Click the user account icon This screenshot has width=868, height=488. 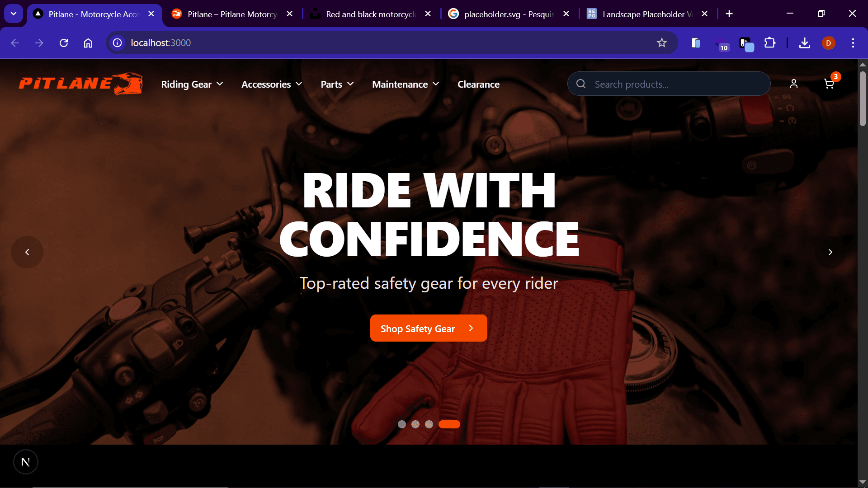coord(793,84)
